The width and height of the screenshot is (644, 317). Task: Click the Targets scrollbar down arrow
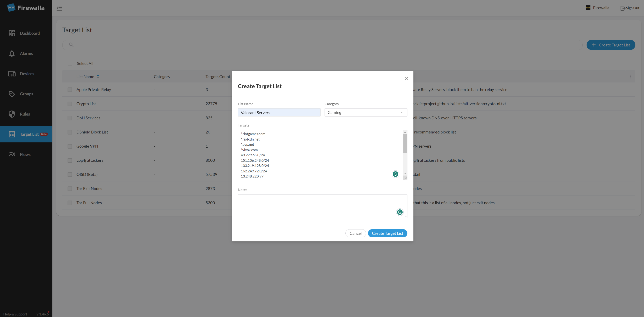coord(405,173)
